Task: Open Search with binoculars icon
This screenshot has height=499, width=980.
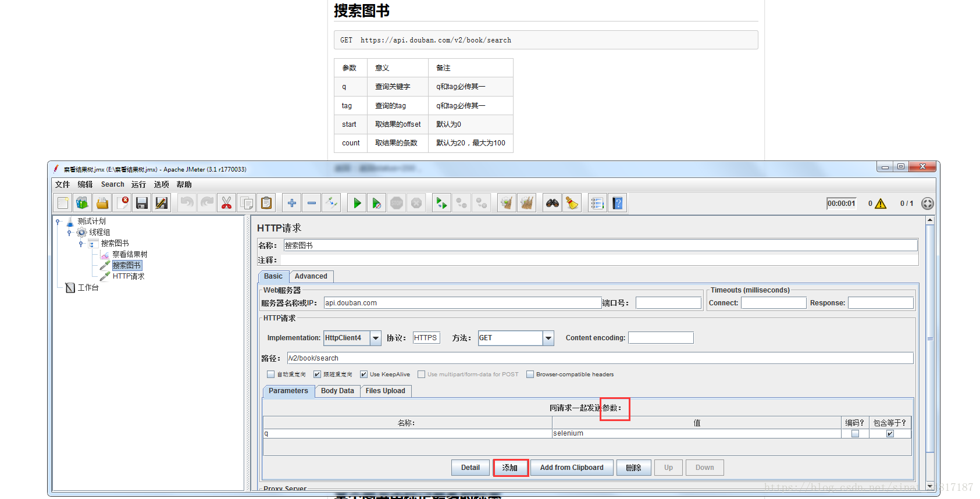Action: click(553, 203)
